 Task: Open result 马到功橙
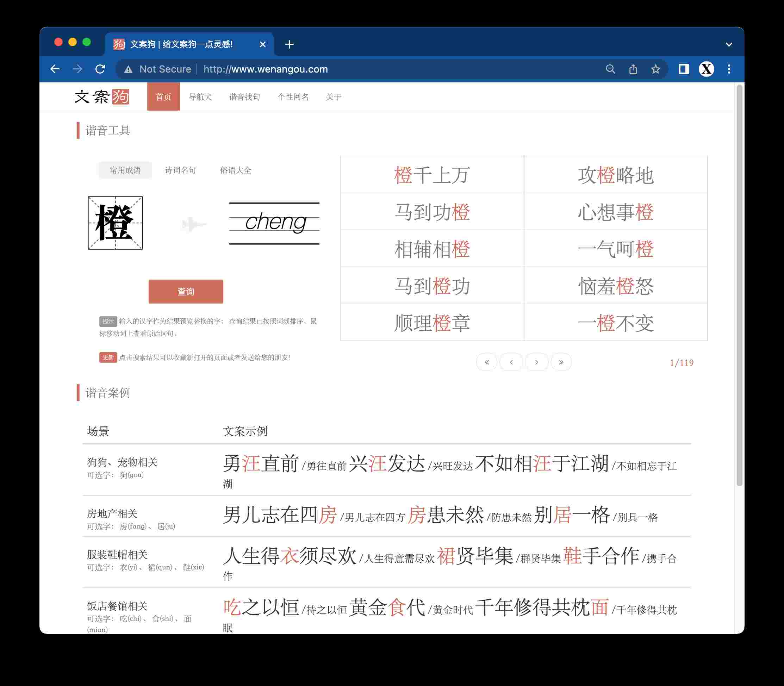point(432,212)
